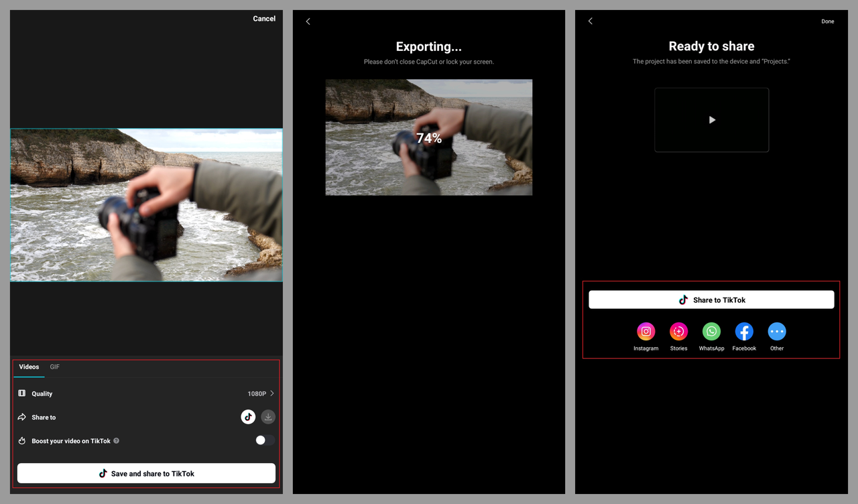Screen dimensions: 858x504
Task: Play the exported video preview
Action: pos(711,120)
